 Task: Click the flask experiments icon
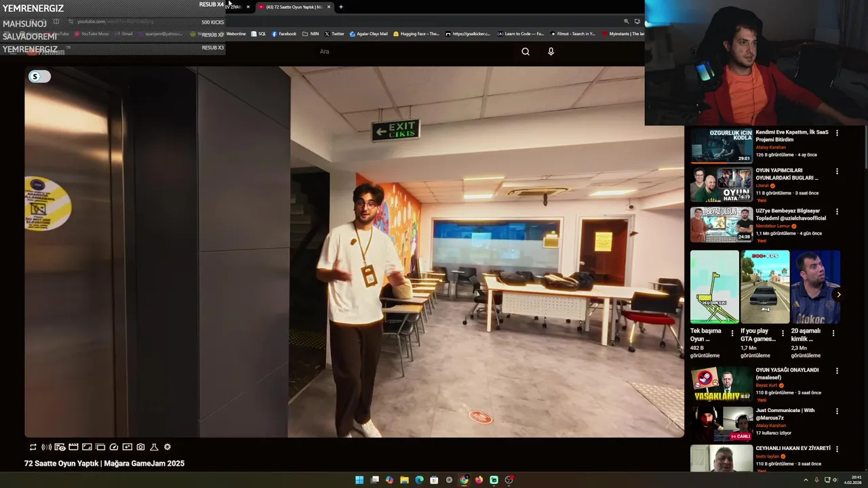[154, 447]
